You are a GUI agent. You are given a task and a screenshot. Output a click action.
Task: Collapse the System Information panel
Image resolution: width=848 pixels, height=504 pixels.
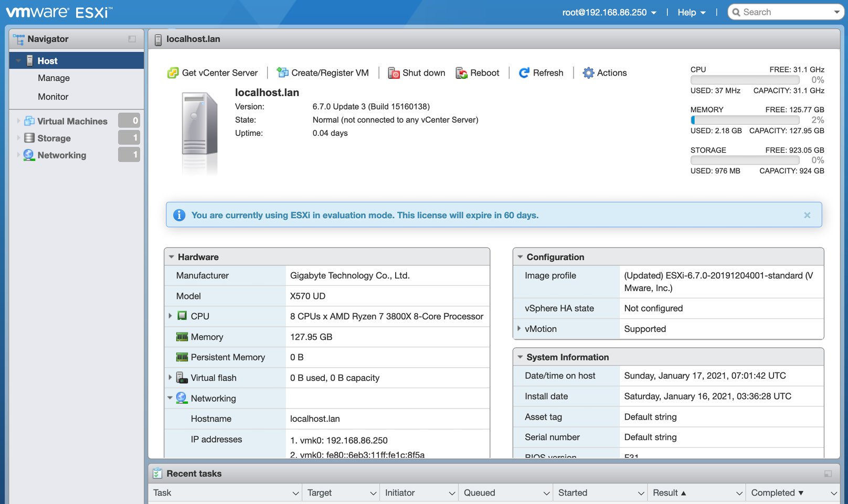tap(520, 357)
